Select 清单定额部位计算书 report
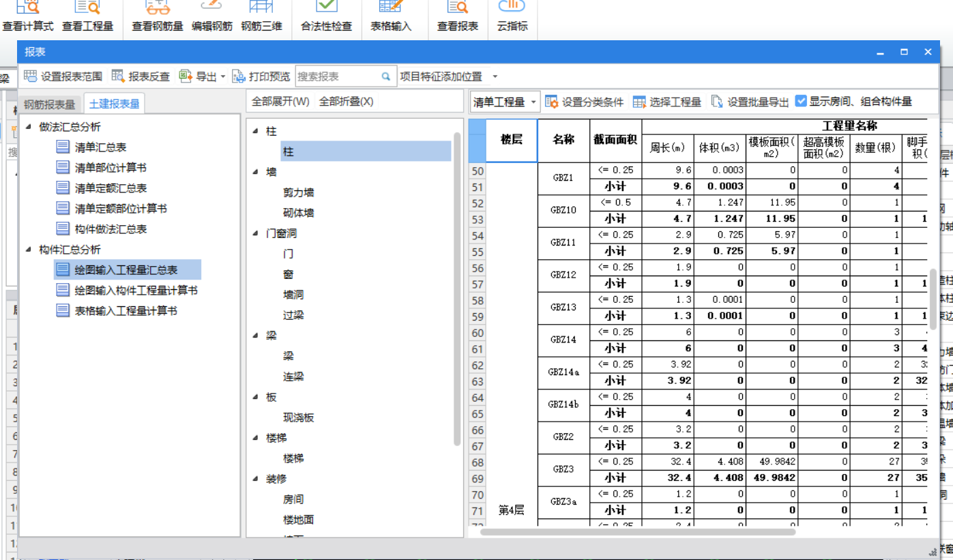This screenshot has height=560, width=953. 112,208
